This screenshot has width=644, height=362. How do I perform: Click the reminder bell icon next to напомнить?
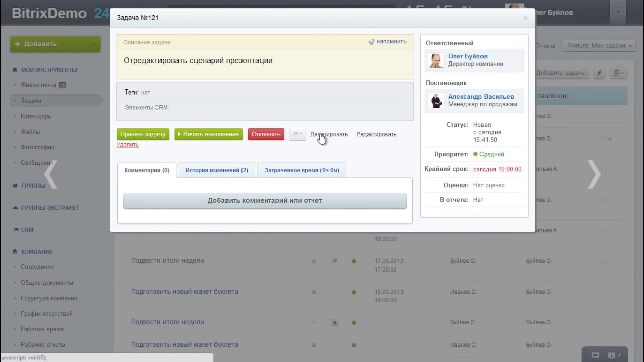(x=371, y=42)
